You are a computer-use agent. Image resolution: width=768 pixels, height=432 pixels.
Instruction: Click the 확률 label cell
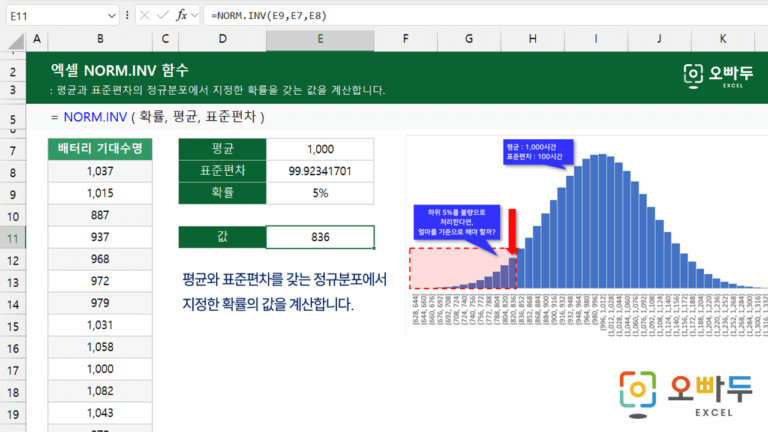point(222,193)
